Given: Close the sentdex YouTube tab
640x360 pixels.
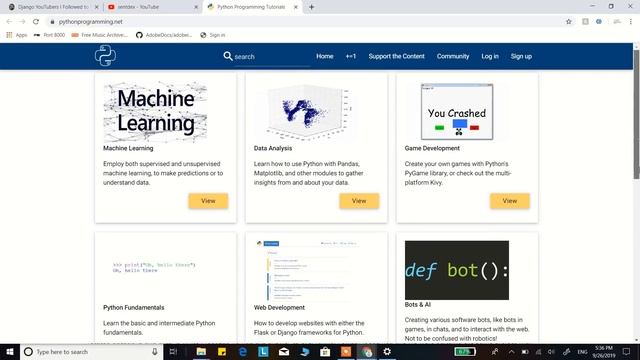Looking at the screenshot, I should coord(196,7).
